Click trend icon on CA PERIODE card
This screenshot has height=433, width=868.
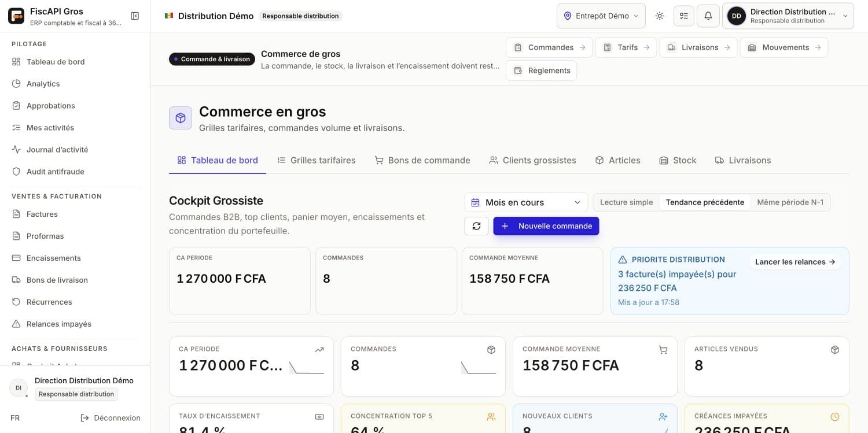(319, 350)
